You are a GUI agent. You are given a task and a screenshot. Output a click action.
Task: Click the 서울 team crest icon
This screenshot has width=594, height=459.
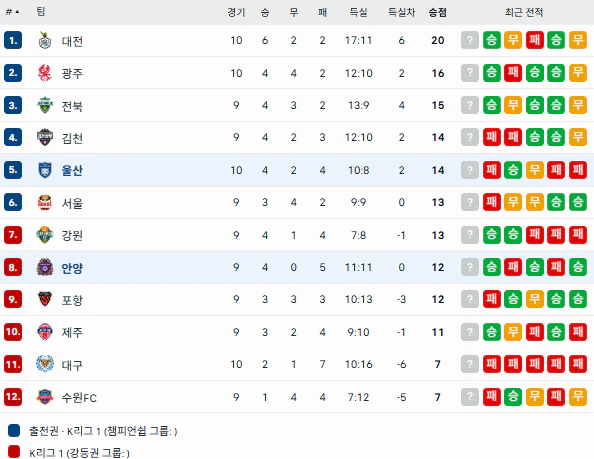click(x=45, y=202)
